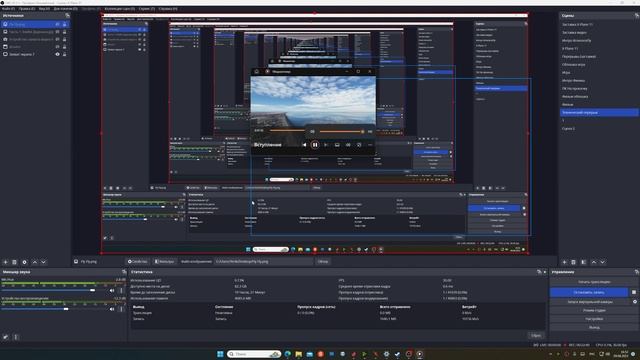
Task: Lock the Захват экрана 2 source
Action: click(x=64, y=54)
